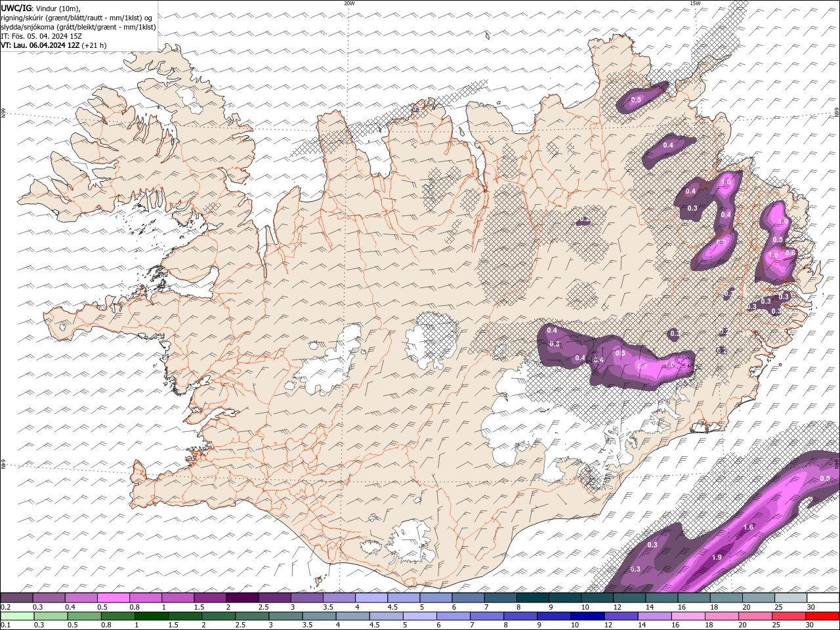Click the light grey swatch labeled 25
Image resolution: width=840 pixels, height=630 pixels.
790,598
